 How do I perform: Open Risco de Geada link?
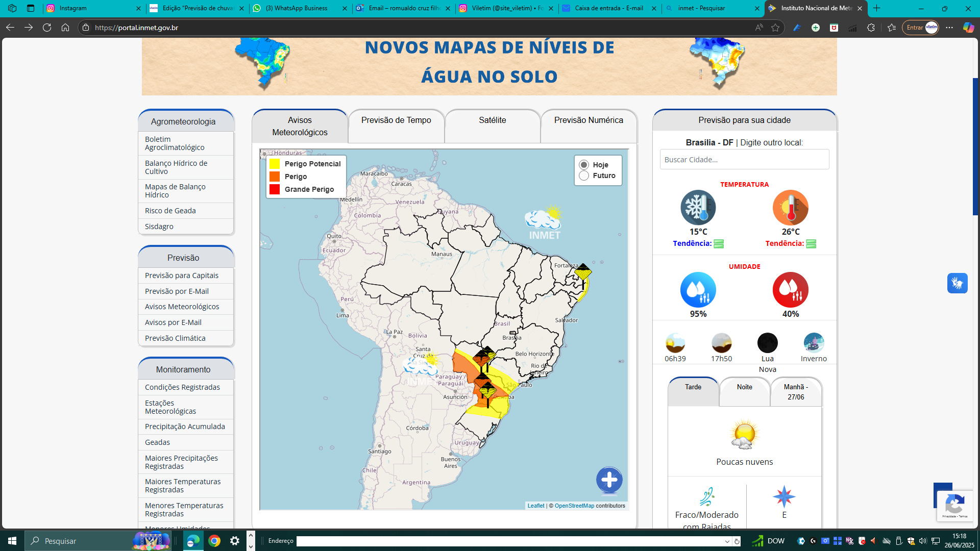click(x=170, y=211)
